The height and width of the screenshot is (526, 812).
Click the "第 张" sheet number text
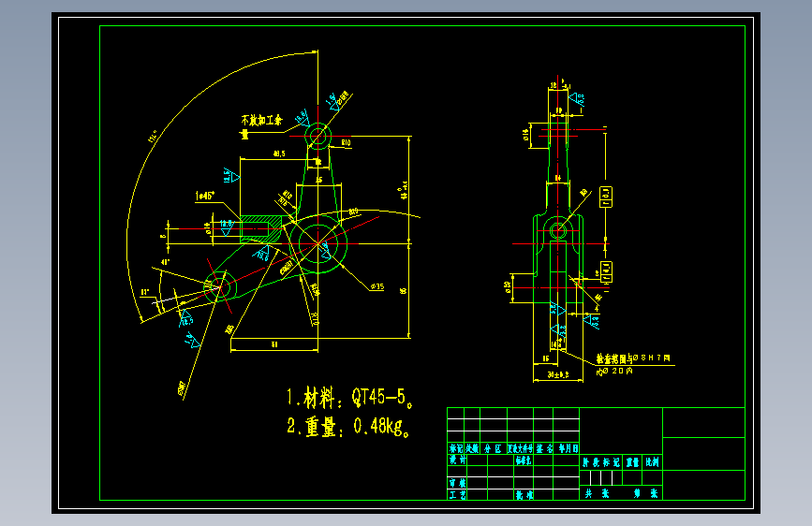coord(646,494)
